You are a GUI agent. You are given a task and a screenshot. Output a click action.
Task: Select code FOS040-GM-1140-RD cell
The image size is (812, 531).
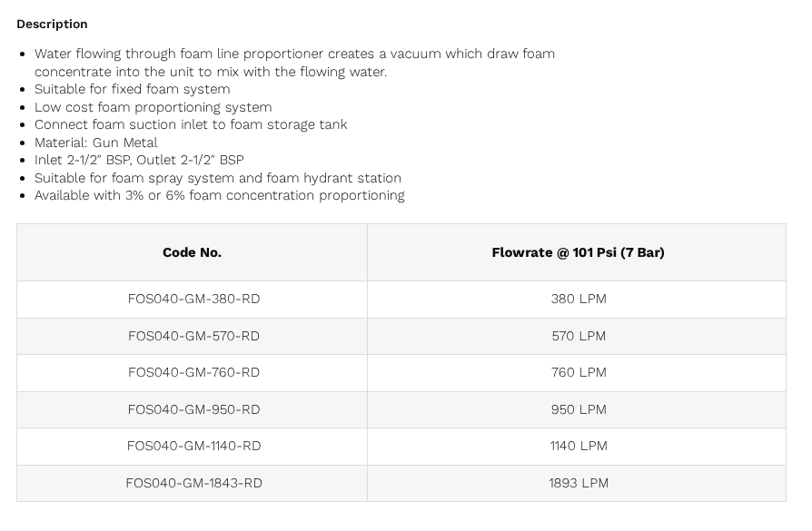[x=193, y=446]
